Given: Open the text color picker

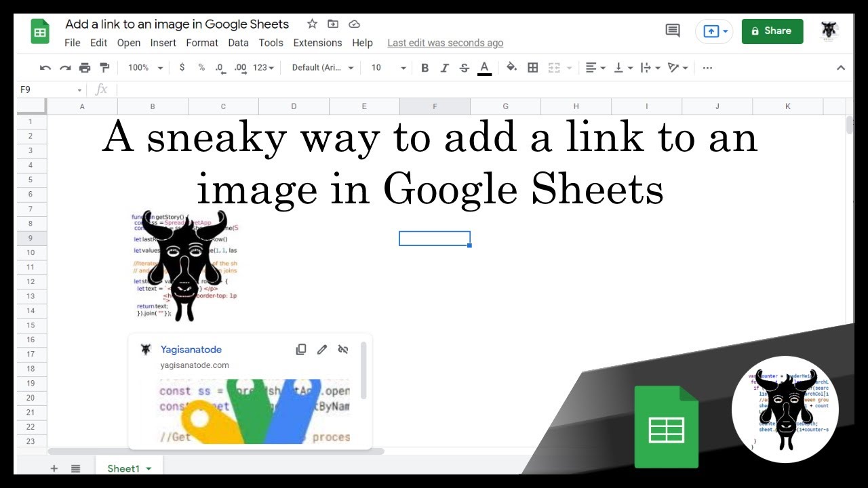Looking at the screenshot, I should [484, 68].
